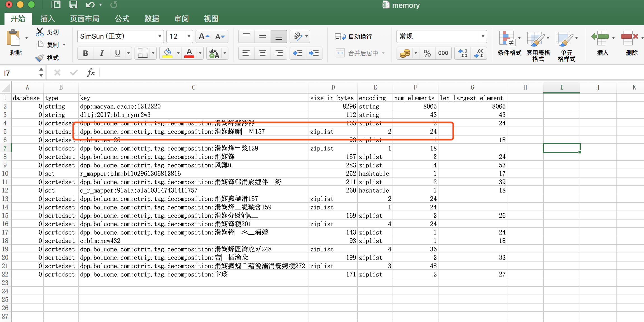Open the SimSun font name dropdown
Viewport: 644px width, 322px height.
point(160,36)
